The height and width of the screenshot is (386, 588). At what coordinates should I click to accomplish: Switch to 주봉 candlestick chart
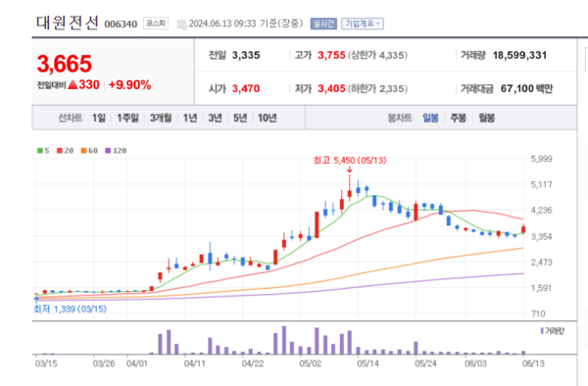[459, 118]
